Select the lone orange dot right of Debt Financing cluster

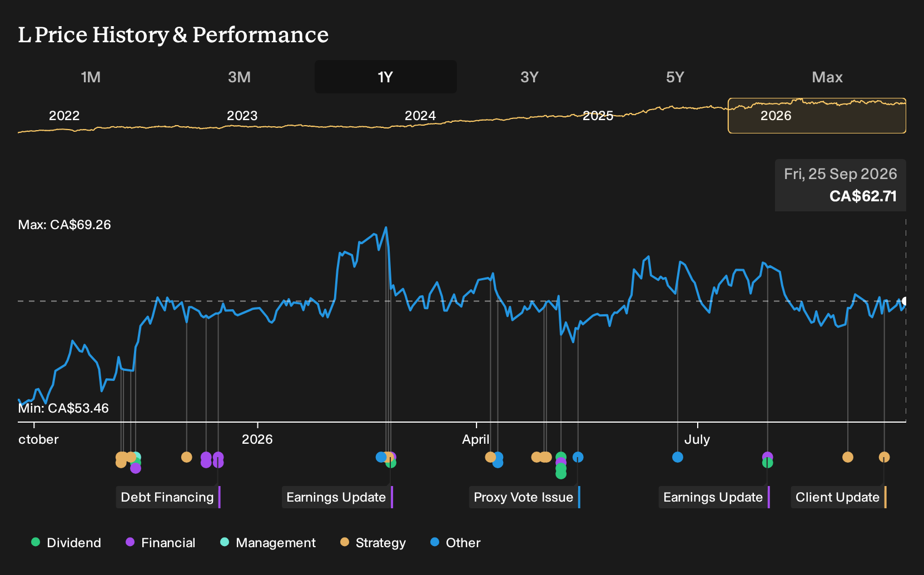tap(186, 457)
